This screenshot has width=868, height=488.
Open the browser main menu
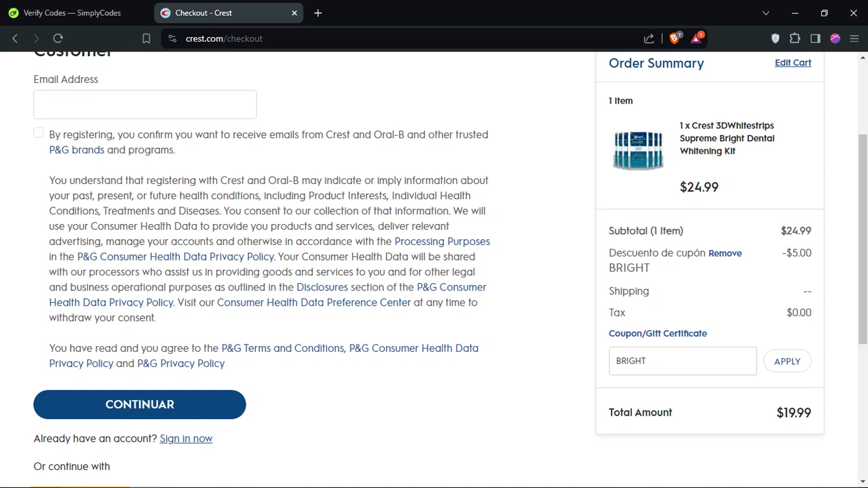tap(854, 38)
